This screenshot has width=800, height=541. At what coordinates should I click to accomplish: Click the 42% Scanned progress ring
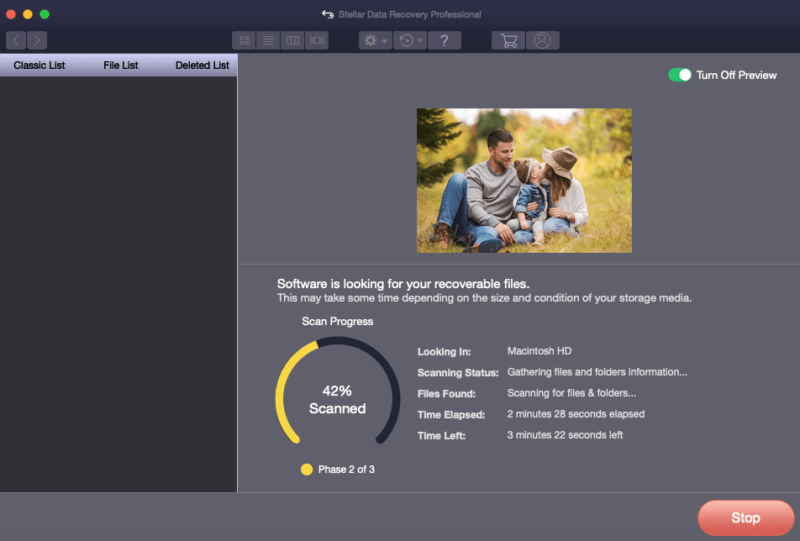pyautogui.click(x=337, y=392)
